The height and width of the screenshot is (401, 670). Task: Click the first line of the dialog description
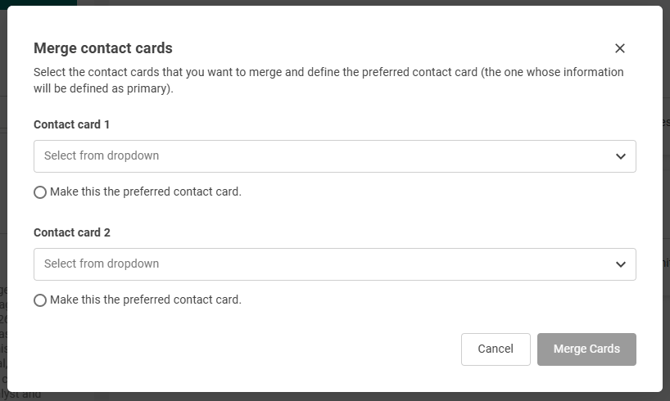pos(328,73)
